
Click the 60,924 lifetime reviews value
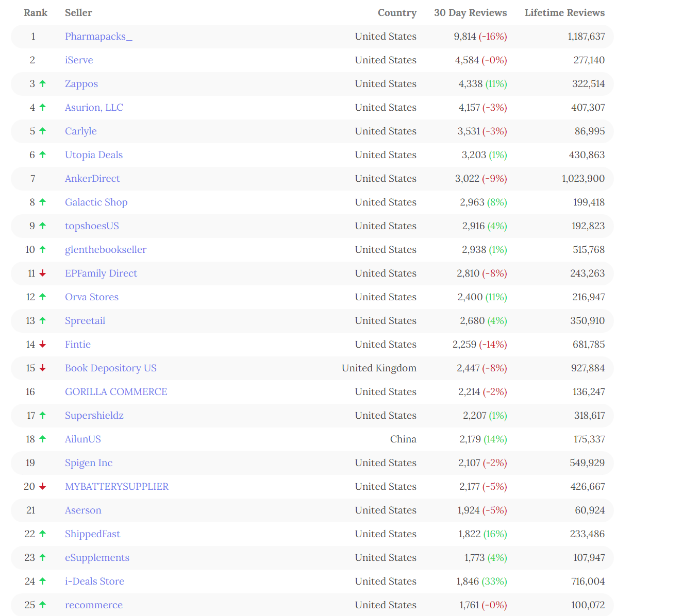click(590, 510)
